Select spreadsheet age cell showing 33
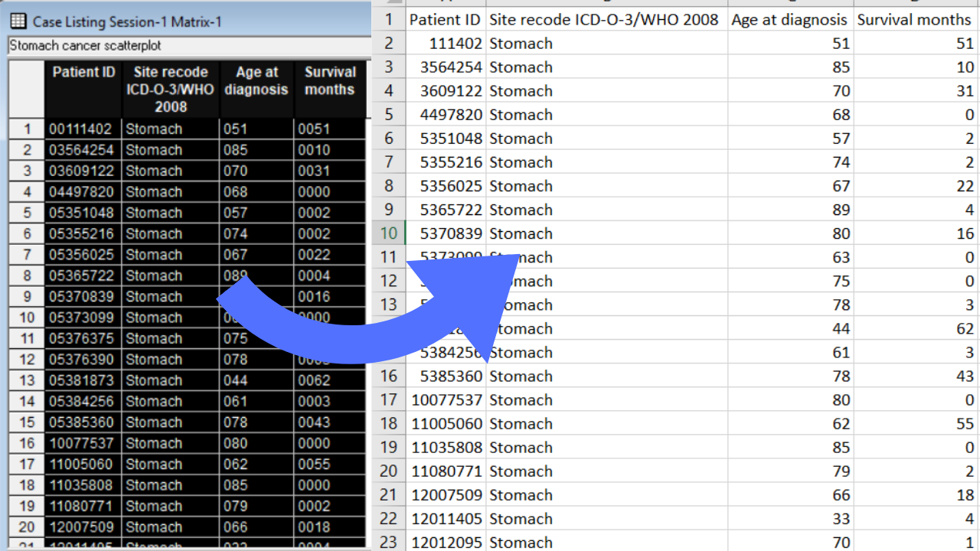Image resolution: width=980 pixels, height=551 pixels. tap(790, 519)
